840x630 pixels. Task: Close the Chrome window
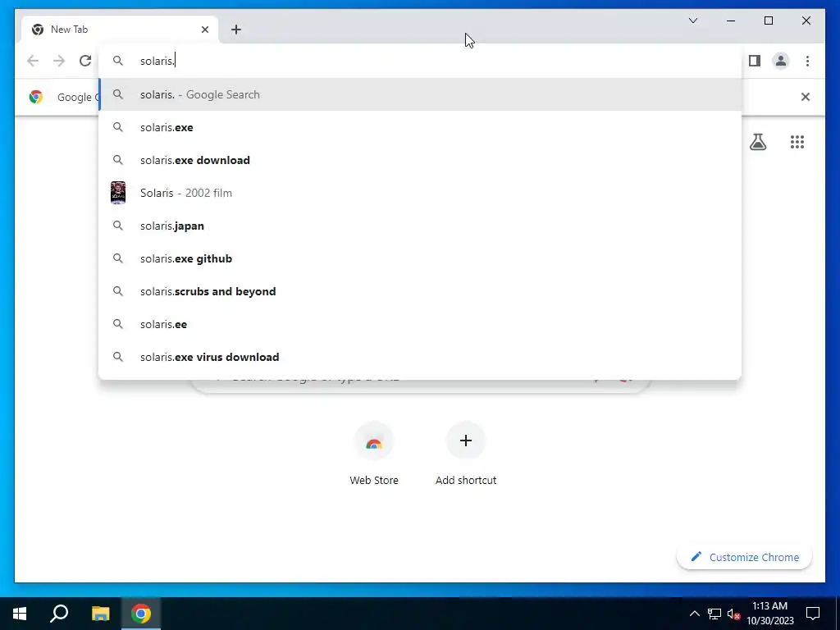[806, 21]
